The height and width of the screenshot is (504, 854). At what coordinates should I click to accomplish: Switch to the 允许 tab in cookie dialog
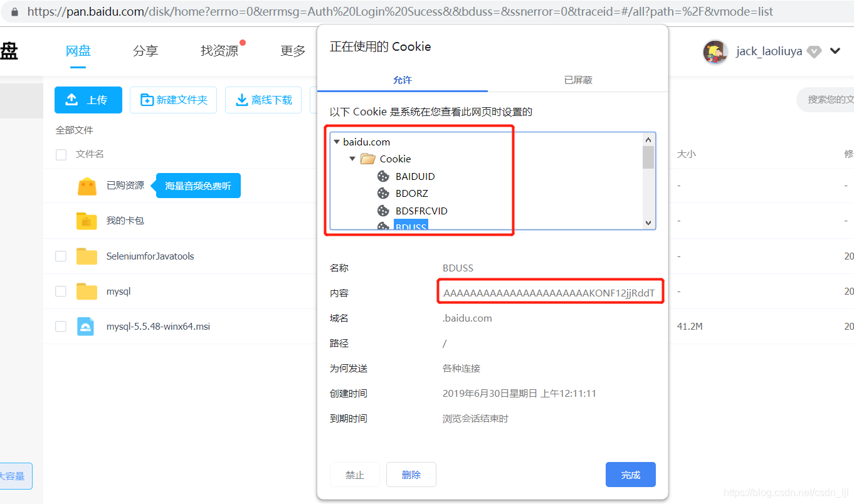point(403,80)
